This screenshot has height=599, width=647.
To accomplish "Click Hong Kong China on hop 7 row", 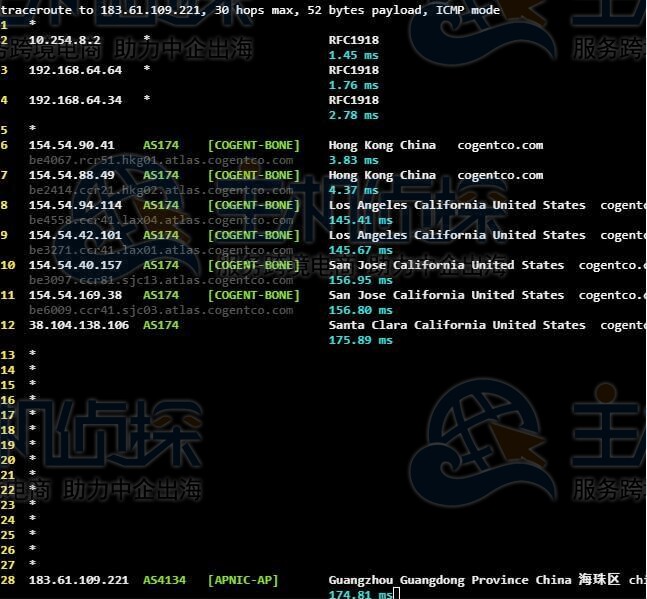I will 382,175.
